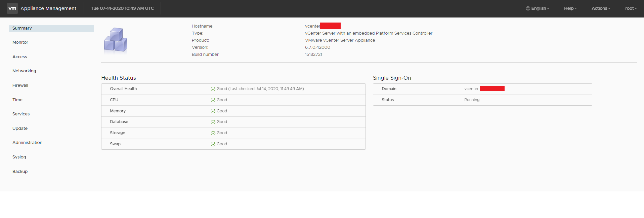Image resolution: width=644 pixels, height=218 pixels.
Task: Click the Hostname label
Action: click(203, 26)
